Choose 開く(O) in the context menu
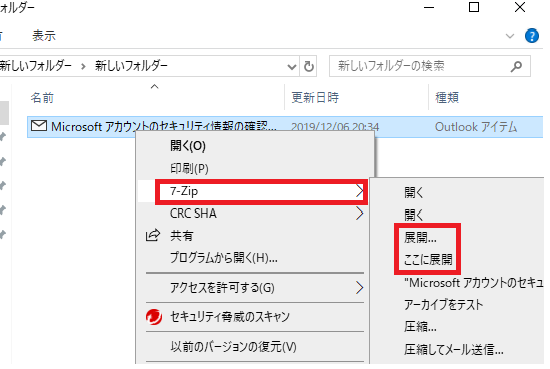The width and height of the screenshot is (550, 369). click(x=255, y=146)
